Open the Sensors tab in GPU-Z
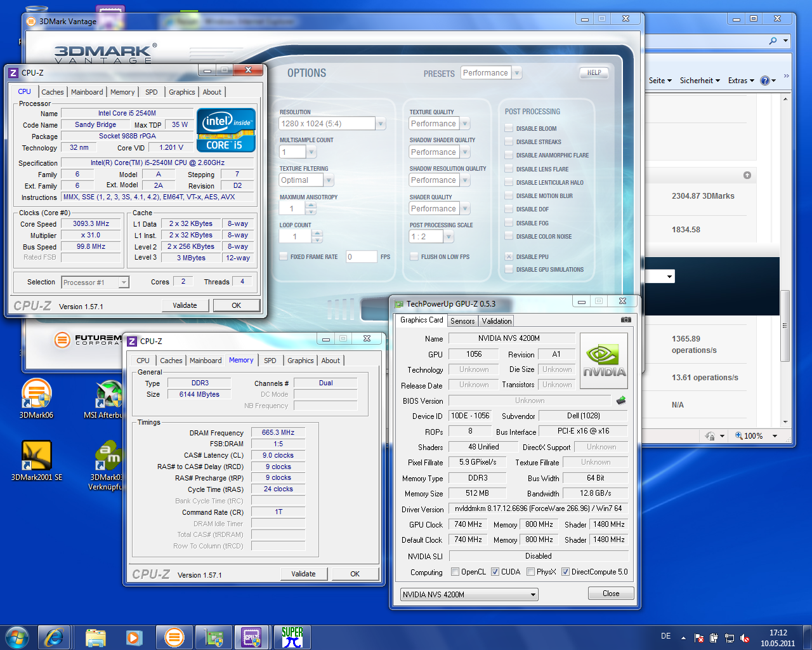This screenshot has height=650, width=812. [462, 321]
